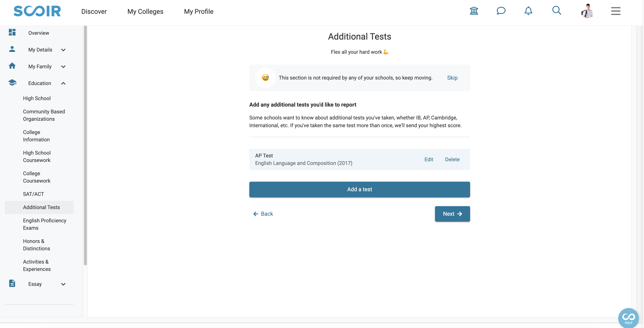Click the Skip link
This screenshot has height=328, width=644.
452,78
